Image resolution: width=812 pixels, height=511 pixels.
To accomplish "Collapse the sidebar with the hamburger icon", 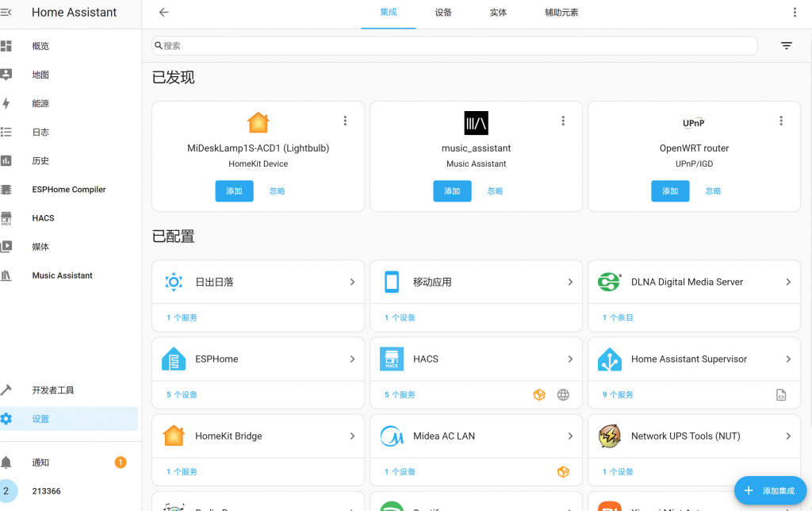I will (x=6, y=13).
